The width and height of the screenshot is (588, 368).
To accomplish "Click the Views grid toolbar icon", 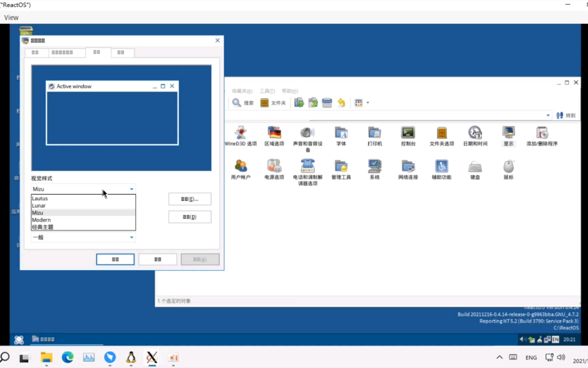I will click(x=359, y=103).
